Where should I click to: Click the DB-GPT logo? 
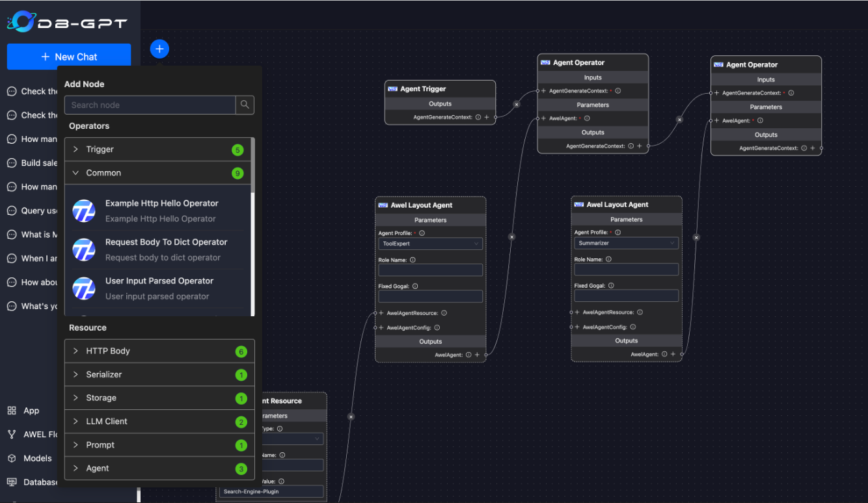pyautogui.click(x=68, y=22)
